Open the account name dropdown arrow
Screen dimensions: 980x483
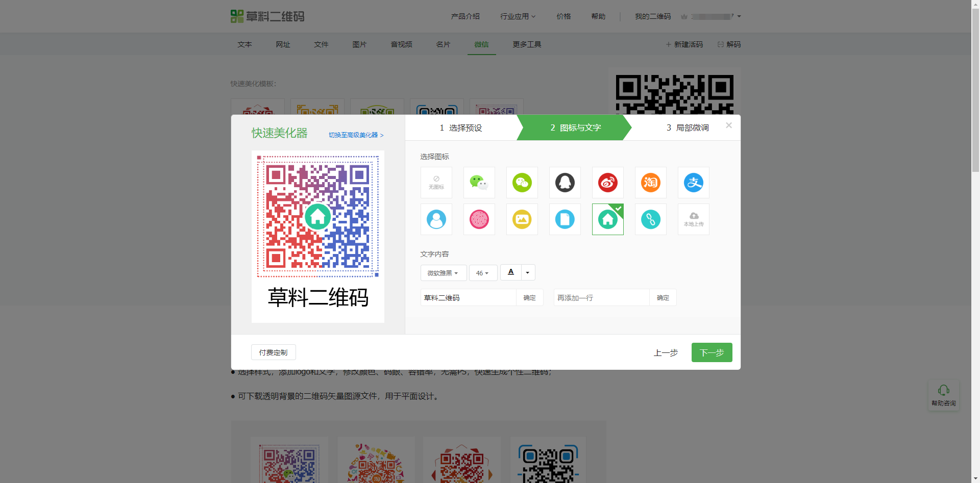point(739,16)
